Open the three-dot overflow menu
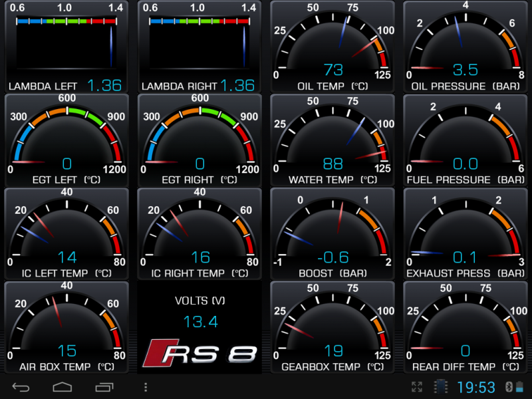532x399 pixels. click(146, 387)
